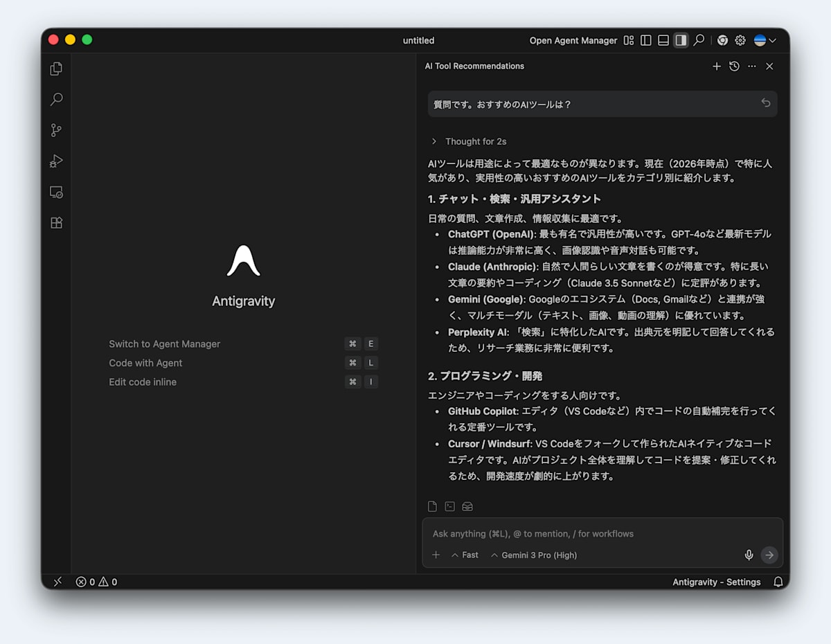Viewport: 831px width, 644px height.
Task: Click heading 2. プログラミング・開発
Action: click(x=485, y=376)
